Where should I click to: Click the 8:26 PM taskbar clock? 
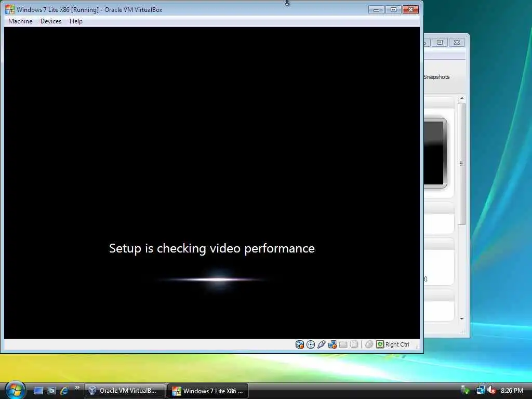click(x=512, y=391)
